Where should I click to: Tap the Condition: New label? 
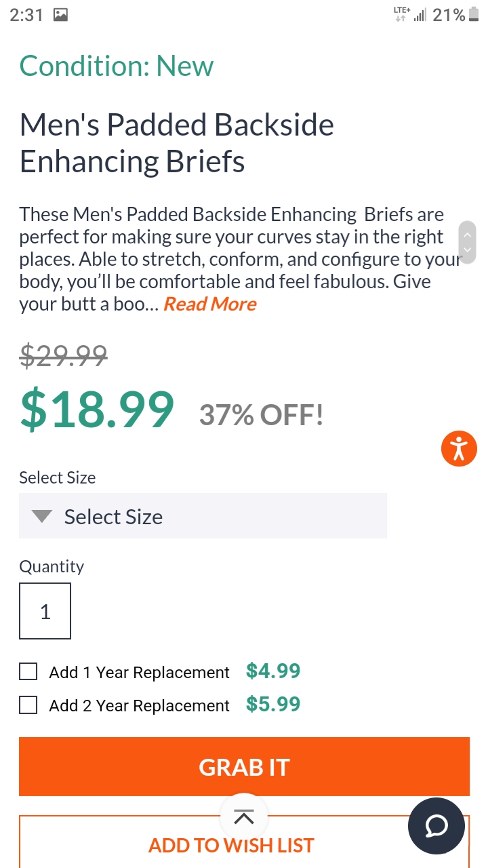[117, 66]
